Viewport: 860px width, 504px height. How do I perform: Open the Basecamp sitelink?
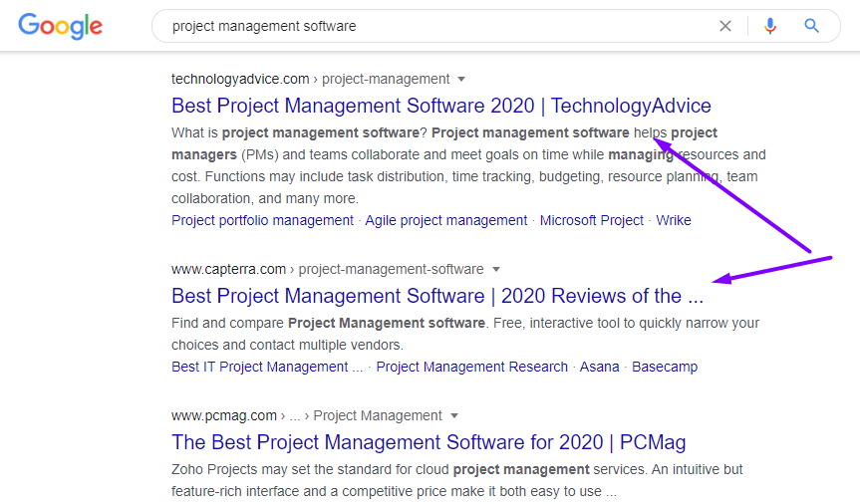click(x=665, y=367)
